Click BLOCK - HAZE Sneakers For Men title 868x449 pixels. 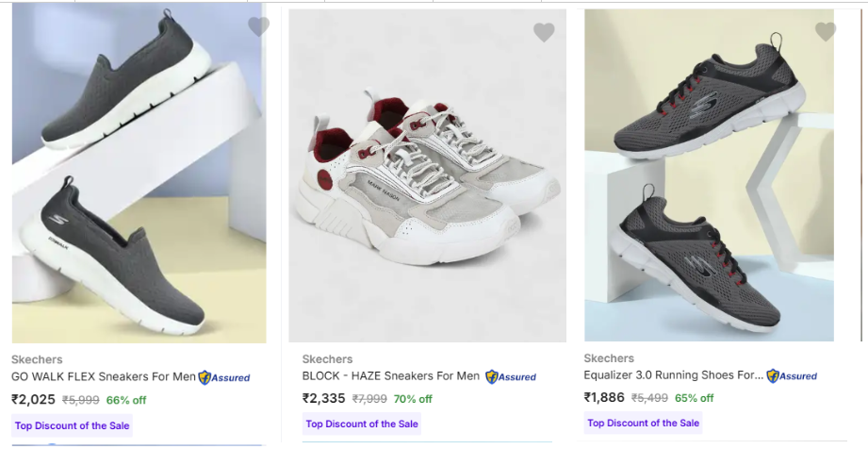click(391, 376)
